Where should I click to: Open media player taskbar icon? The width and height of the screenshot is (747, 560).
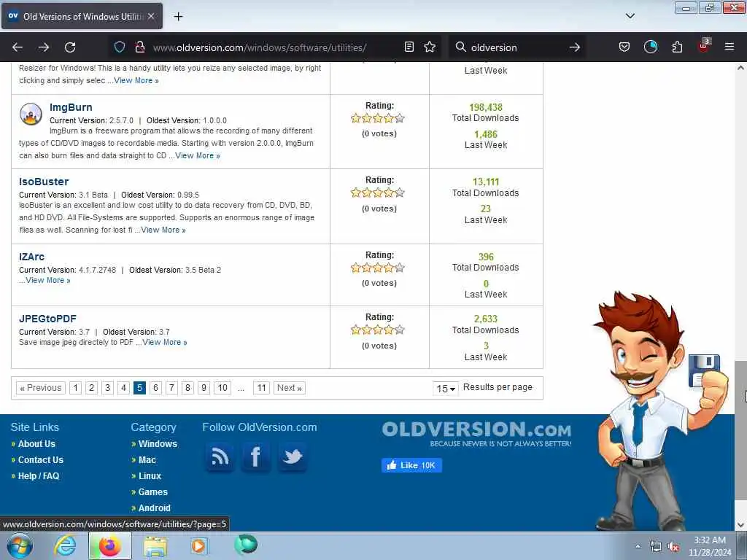[x=199, y=545]
